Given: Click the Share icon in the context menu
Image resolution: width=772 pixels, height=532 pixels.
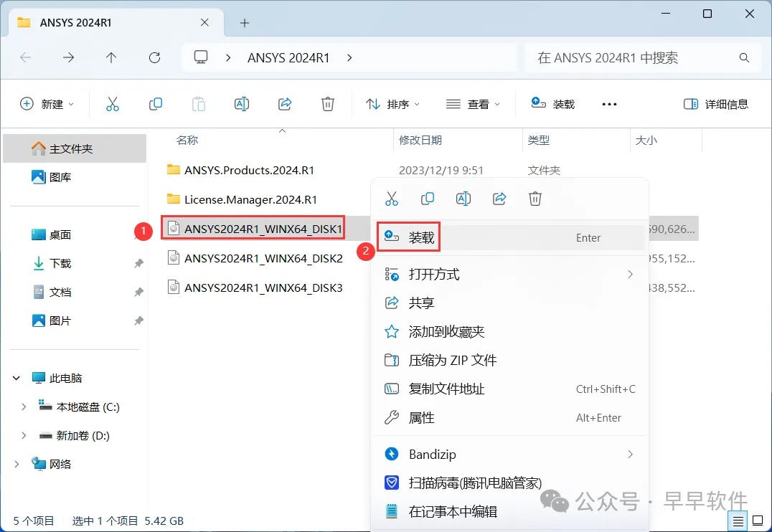Looking at the screenshot, I should click(499, 199).
